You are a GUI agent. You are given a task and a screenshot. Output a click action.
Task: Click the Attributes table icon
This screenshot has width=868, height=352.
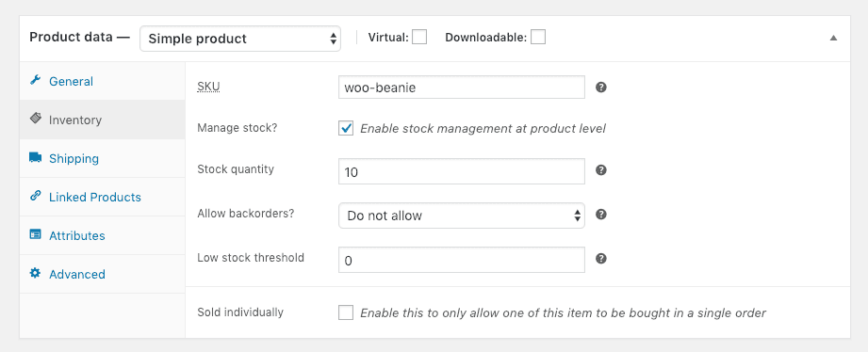point(36,234)
